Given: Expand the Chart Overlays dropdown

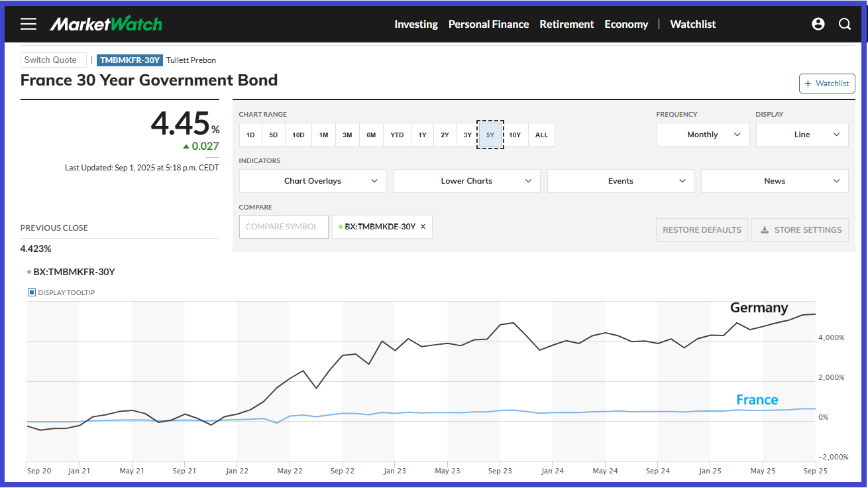Looking at the screenshot, I should coord(313,181).
